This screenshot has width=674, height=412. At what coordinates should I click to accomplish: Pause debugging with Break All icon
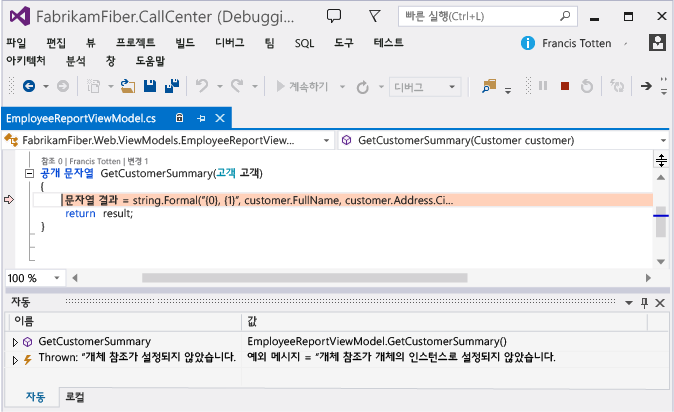(x=543, y=86)
